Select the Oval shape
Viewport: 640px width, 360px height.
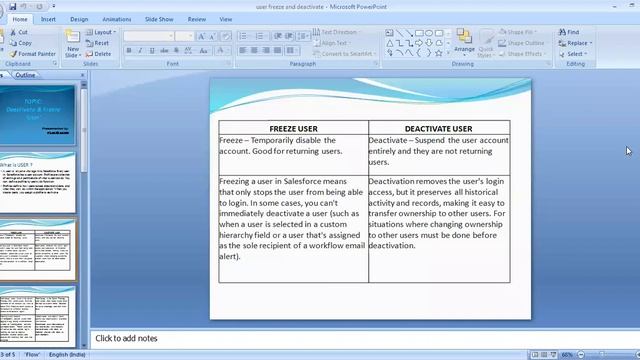pos(429,33)
